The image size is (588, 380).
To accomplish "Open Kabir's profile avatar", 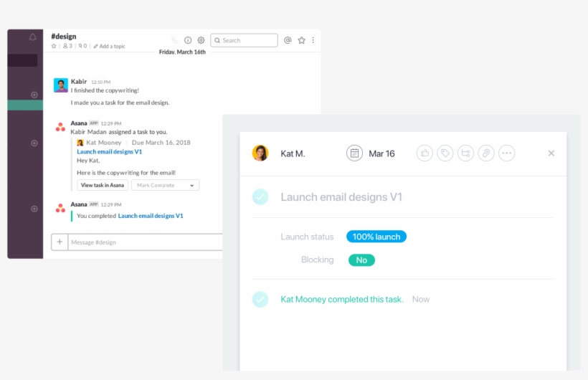I will [x=61, y=85].
